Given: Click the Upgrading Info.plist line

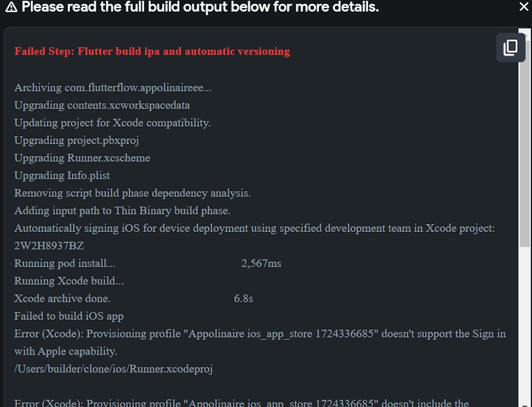Looking at the screenshot, I should (x=62, y=176).
